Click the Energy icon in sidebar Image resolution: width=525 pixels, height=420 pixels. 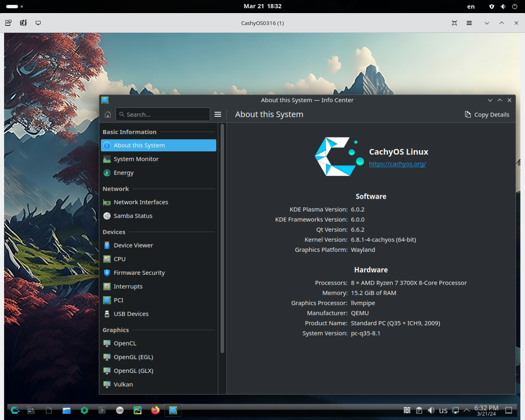(107, 173)
